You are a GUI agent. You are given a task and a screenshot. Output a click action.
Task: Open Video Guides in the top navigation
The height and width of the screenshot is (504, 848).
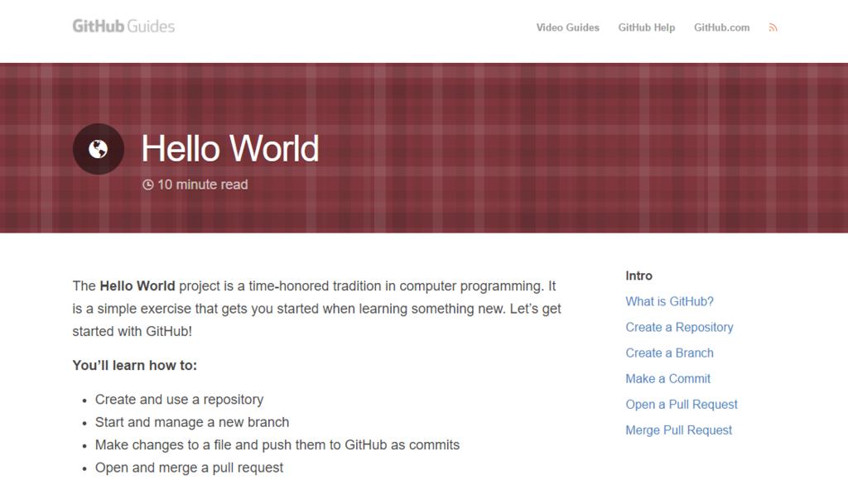click(567, 27)
